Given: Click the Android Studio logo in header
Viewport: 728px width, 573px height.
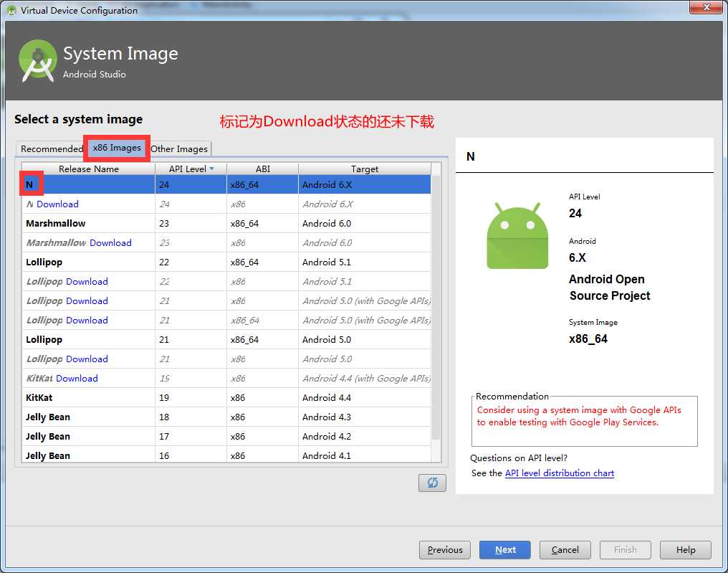Looking at the screenshot, I should pyautogui.click(x=37, y=61).
